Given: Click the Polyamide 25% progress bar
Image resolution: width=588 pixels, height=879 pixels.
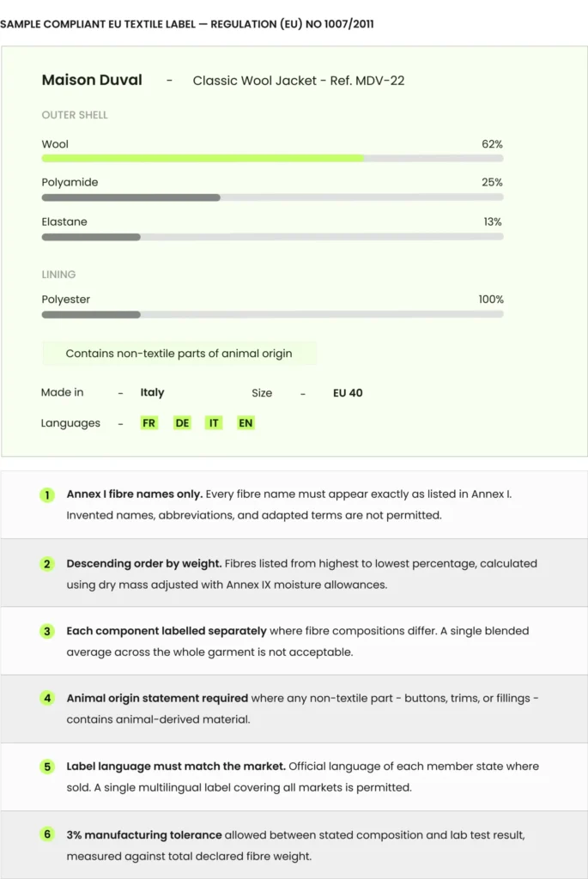Looking at the screenshot, I should (272, 197).
